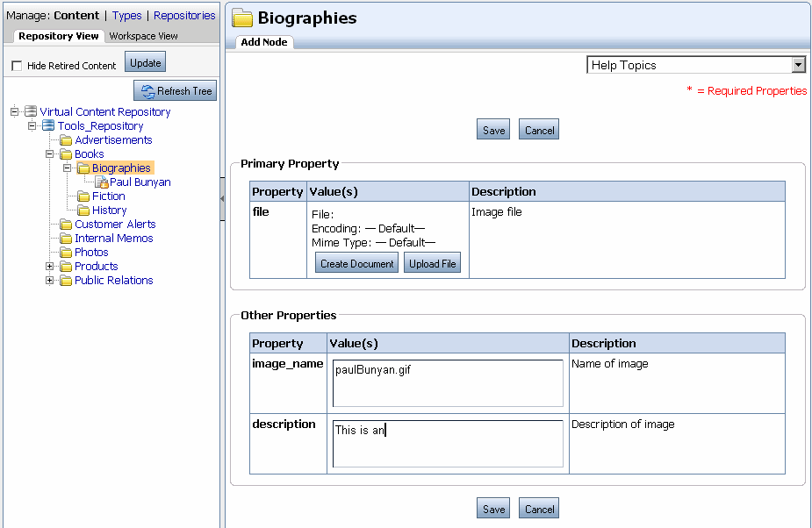Click the History folder icon
The image size is (812, 528).
point(83,210)
